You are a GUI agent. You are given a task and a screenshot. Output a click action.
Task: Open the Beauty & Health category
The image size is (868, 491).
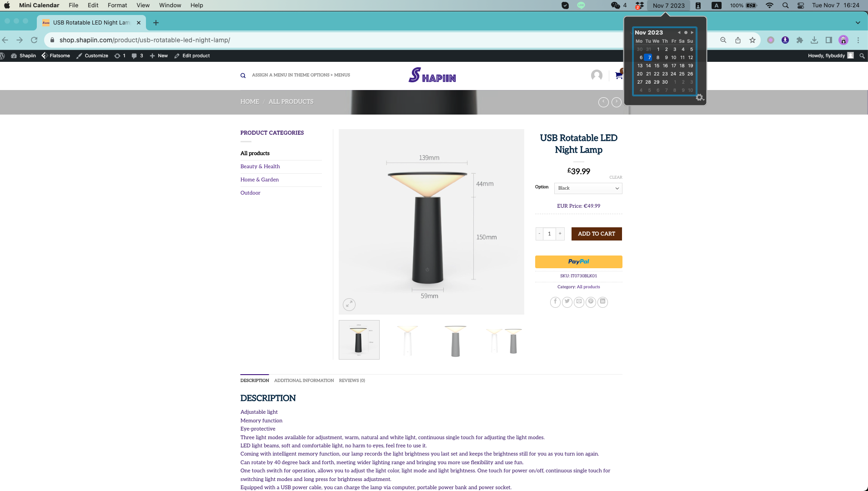tap(260, 166)
